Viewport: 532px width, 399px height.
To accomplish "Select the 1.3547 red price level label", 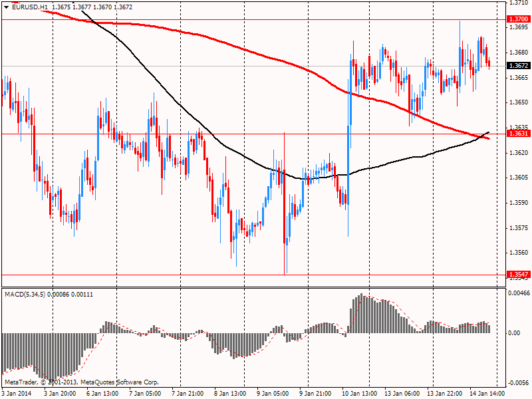I will coord(519,275).
